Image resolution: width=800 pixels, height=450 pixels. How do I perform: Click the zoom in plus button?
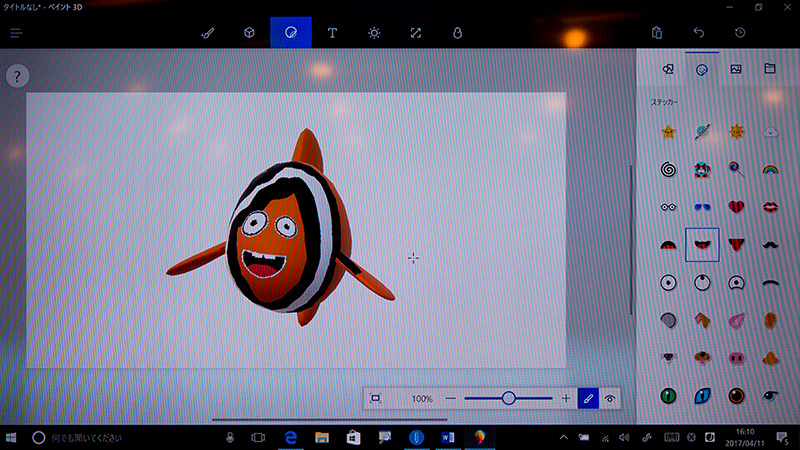[x=566, y=398]
